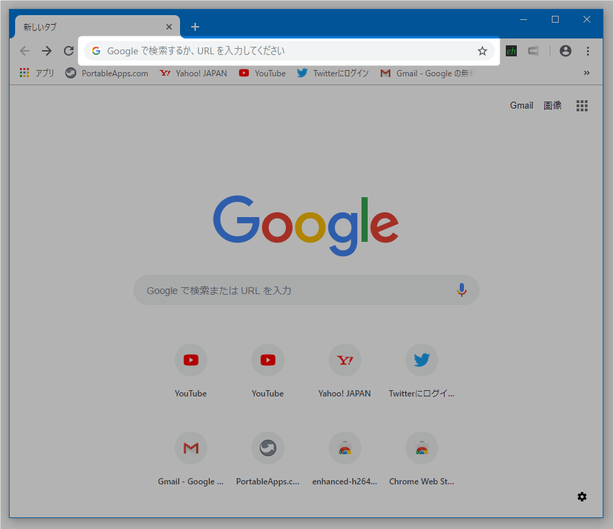Open the first YouTube shortcut tile
Viewport: 613px width, 529px height.
coord(191,369)
